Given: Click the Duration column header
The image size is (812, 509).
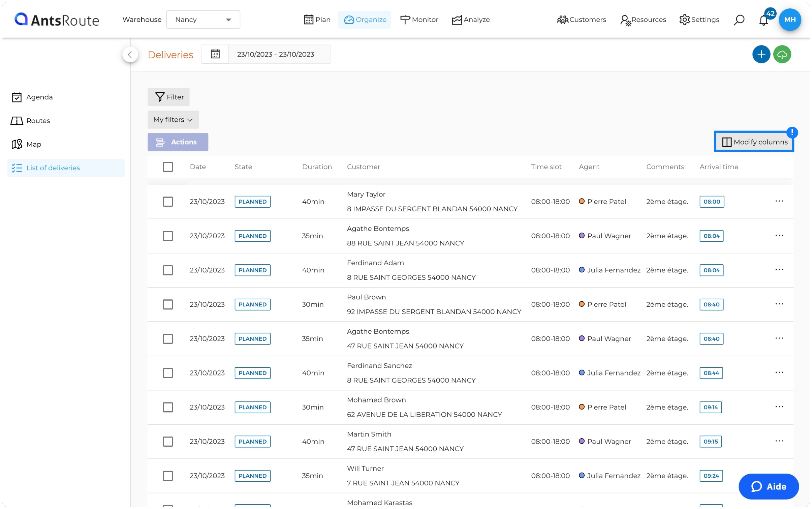Looking at the screenshot, I should pyautogui.click(x=317, y=167).
